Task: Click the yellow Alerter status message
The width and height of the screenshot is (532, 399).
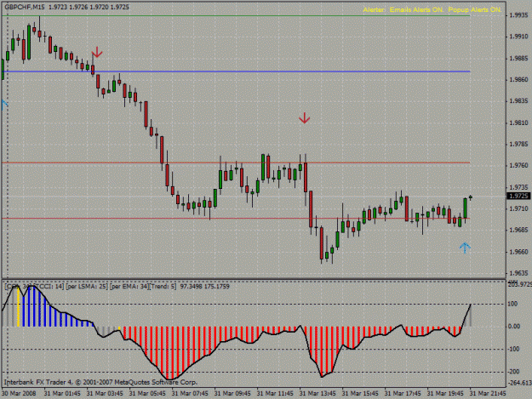Action: 432,10
